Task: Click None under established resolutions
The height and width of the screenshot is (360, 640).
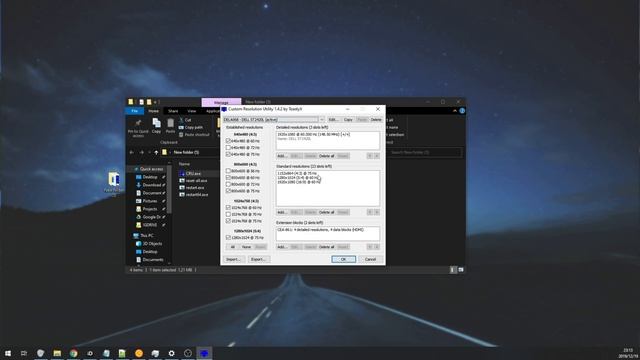Action: point(246,247)
